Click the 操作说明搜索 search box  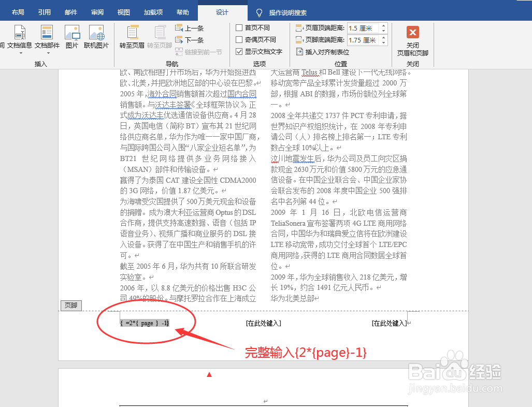coord(287,13)
